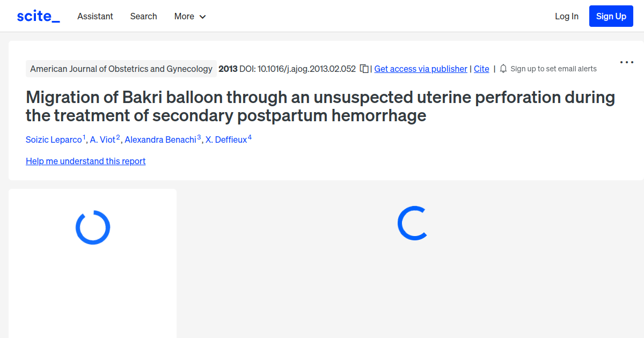
Task: Copy the DOI using the copy icon
Action: coord(364,69)
